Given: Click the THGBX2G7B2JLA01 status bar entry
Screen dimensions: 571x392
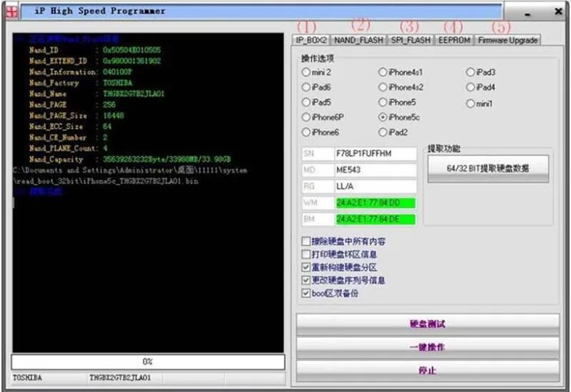Looking at the screenshot, I should coord(120,378).
